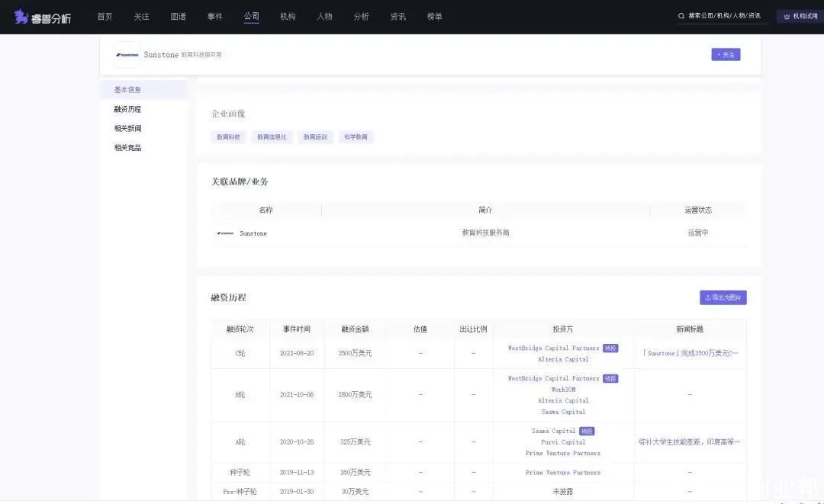
Task: Open the 榜单 navigation item
Action: point(435,17)
